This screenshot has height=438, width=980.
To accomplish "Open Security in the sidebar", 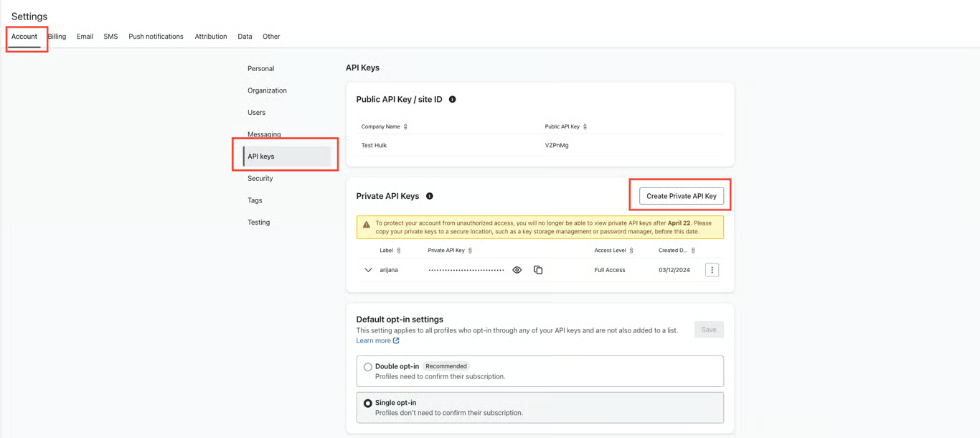I will pos(260,179).
